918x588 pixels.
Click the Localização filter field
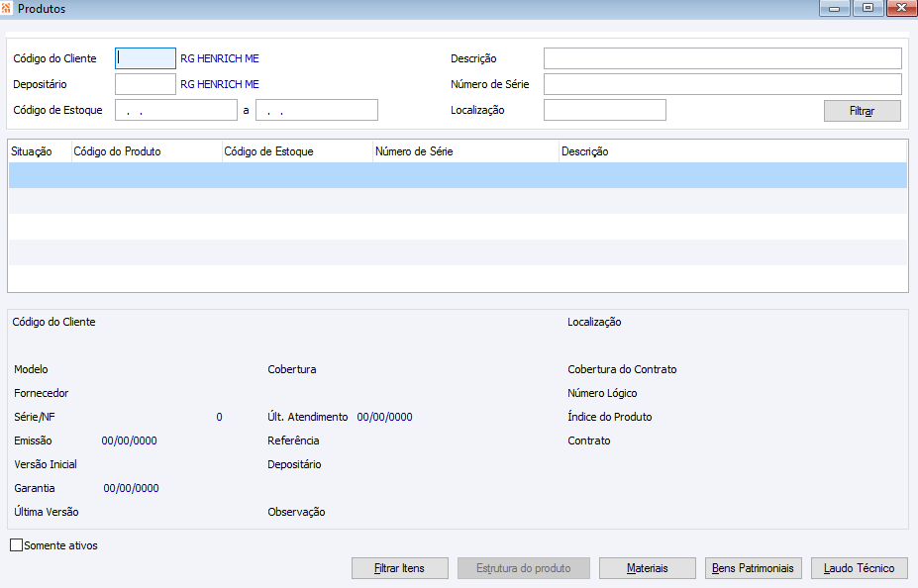(605, 110)
